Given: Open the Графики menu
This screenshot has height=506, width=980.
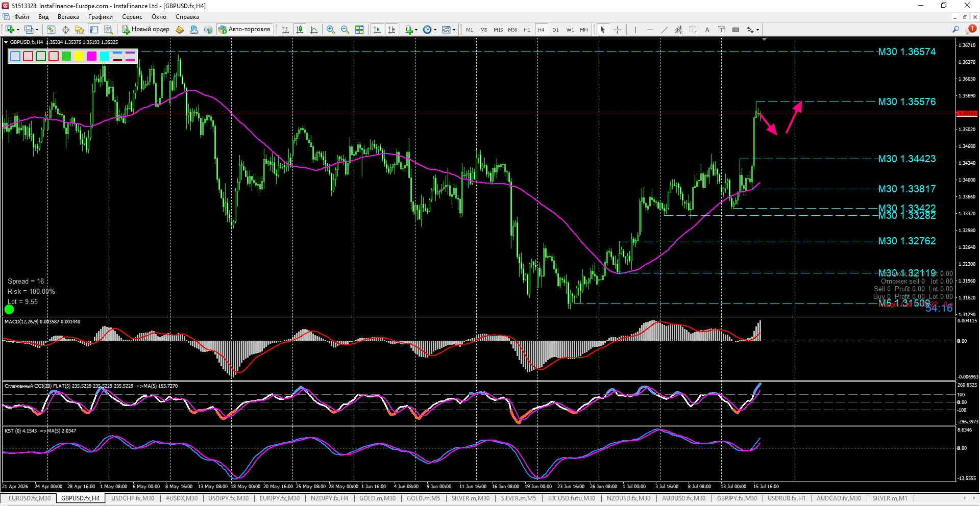Looking at the screenshot, I should (100, 17).
